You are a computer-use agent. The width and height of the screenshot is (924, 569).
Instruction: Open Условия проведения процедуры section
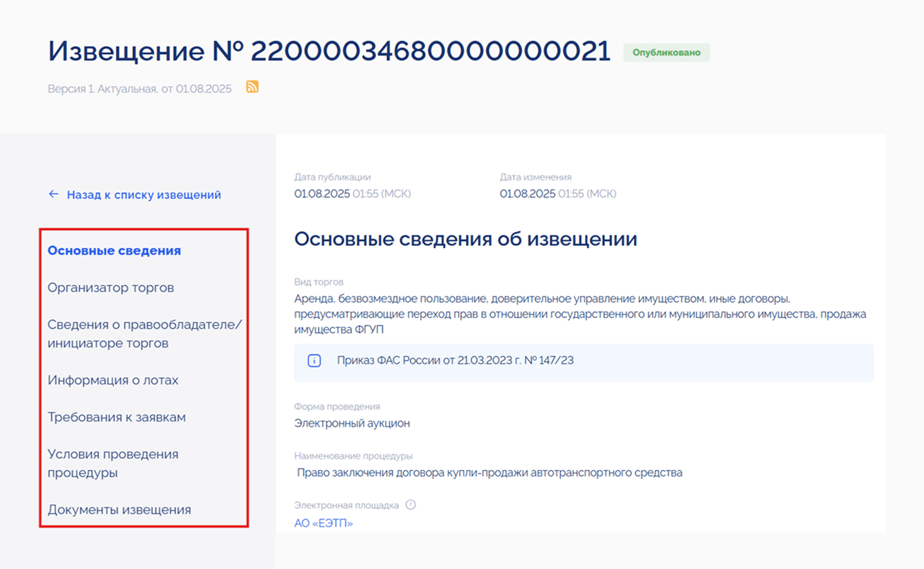click(x=113, y=463)
